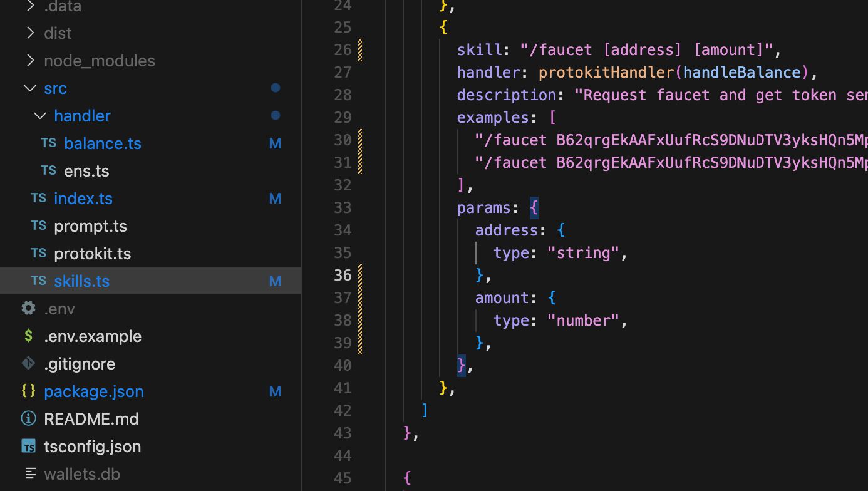Viewport: 868px width, 491px height.
Task: Expand the dist folder chevron
Action: click(x=30, y=33)
